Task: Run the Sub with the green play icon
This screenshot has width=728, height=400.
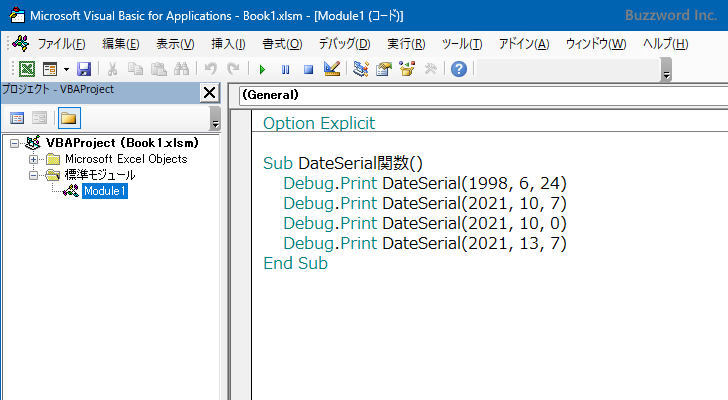Action: [262, 70]
